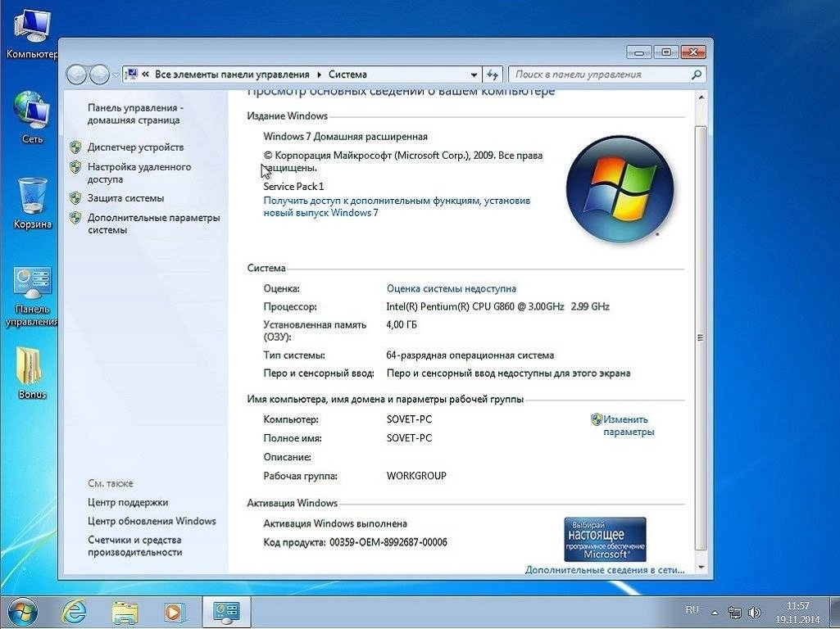Open Защита системы link

pos(126,198)
